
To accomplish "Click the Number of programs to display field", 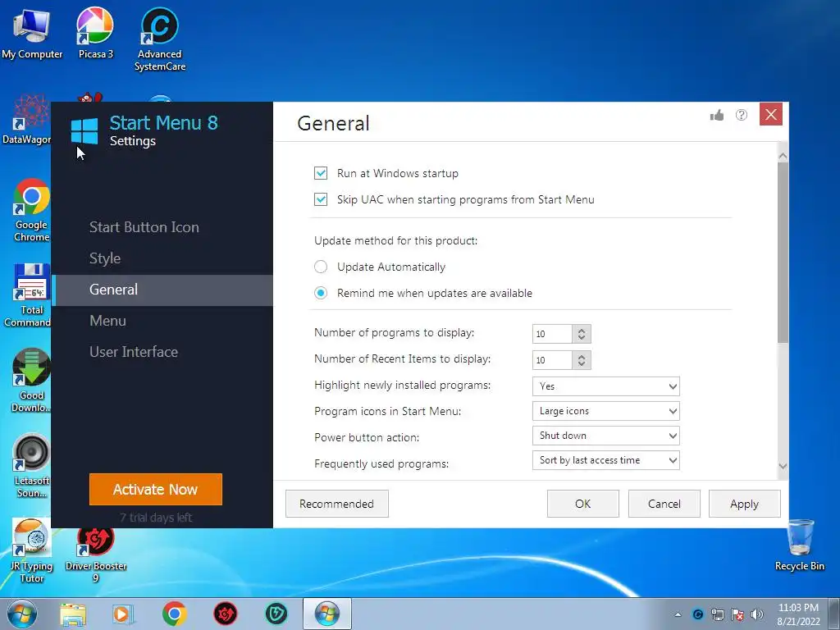I will point(552,334).
